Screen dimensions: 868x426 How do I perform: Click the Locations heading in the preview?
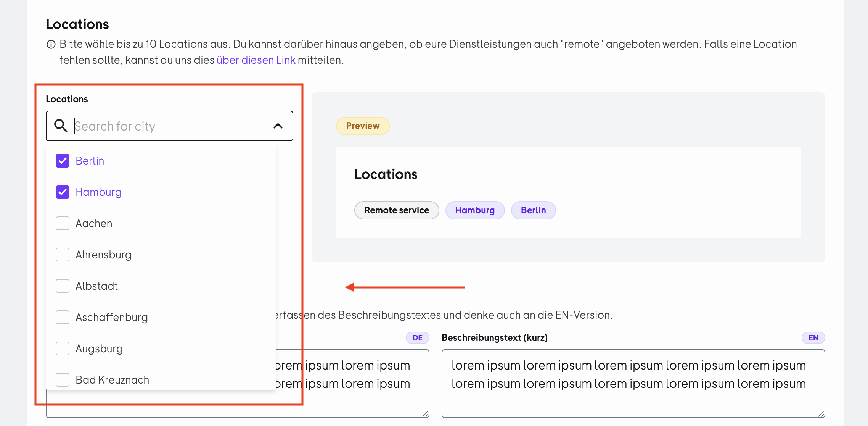click(x=386, y=174)
